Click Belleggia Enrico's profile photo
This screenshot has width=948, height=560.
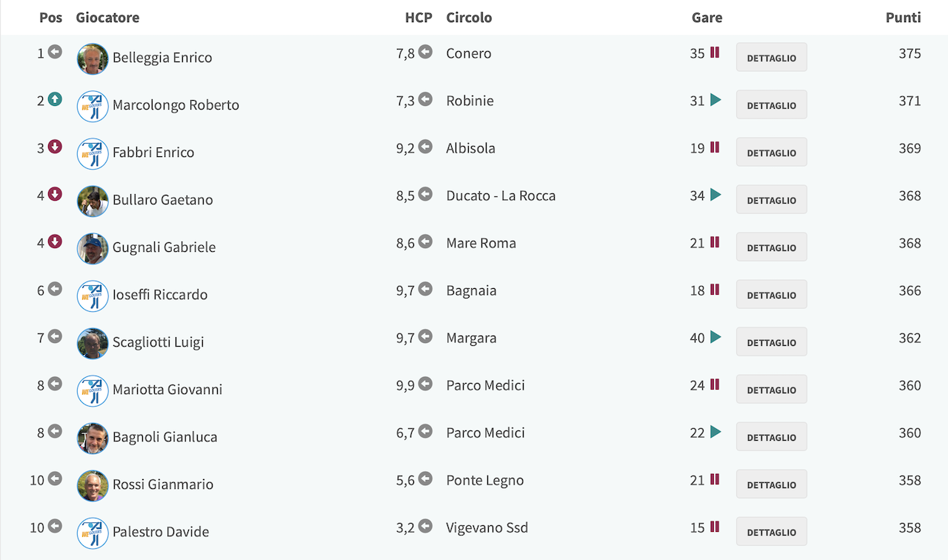(x=93, y=59)
